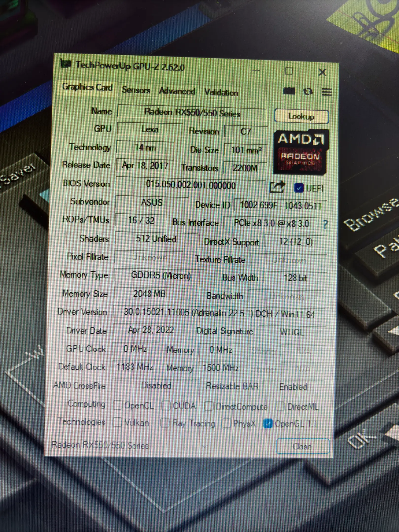Click the Subvendor field showing ASUS
Screen dimensions: 399x532
pyautogui.click(x=152, y=202)
